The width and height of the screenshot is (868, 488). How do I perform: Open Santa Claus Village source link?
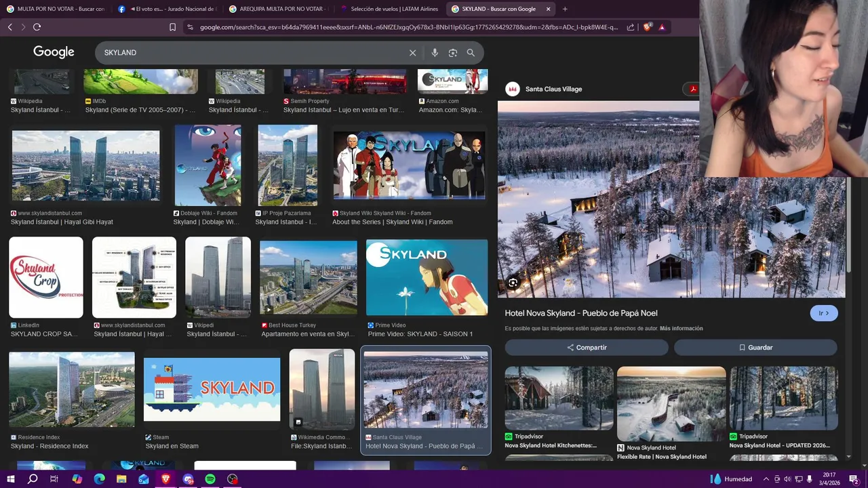point(553,89)
